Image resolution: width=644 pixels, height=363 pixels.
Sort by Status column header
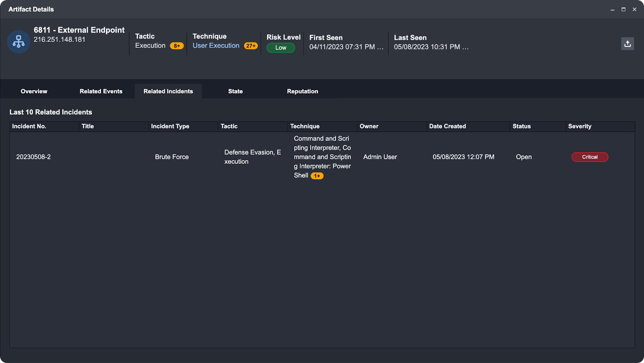(521, 126)
